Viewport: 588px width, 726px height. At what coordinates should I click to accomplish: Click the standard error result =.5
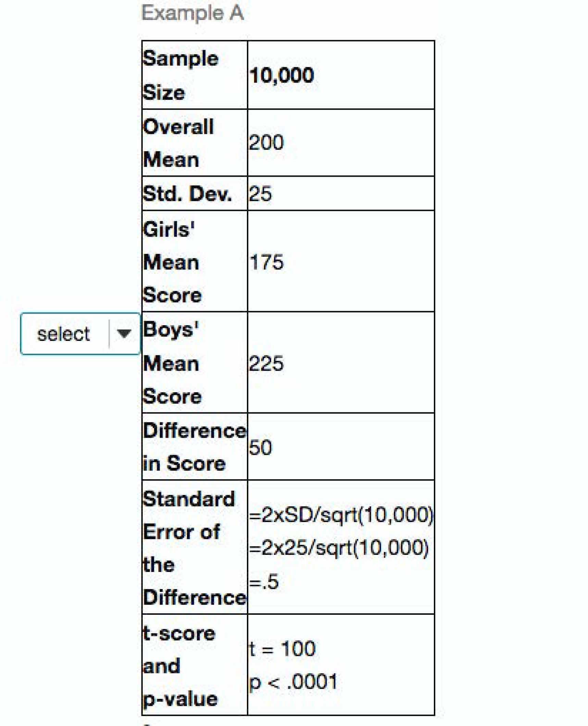[x=264, y=582]
